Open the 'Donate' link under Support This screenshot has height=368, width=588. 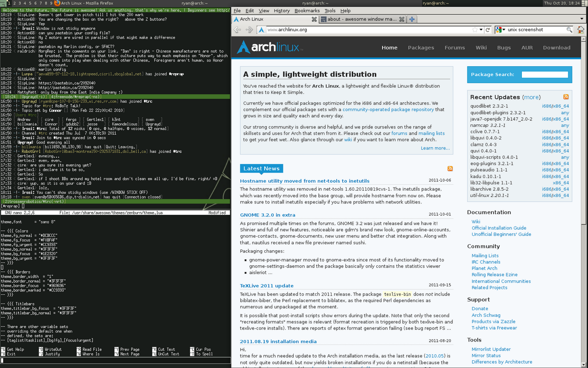tap(480, 309)
